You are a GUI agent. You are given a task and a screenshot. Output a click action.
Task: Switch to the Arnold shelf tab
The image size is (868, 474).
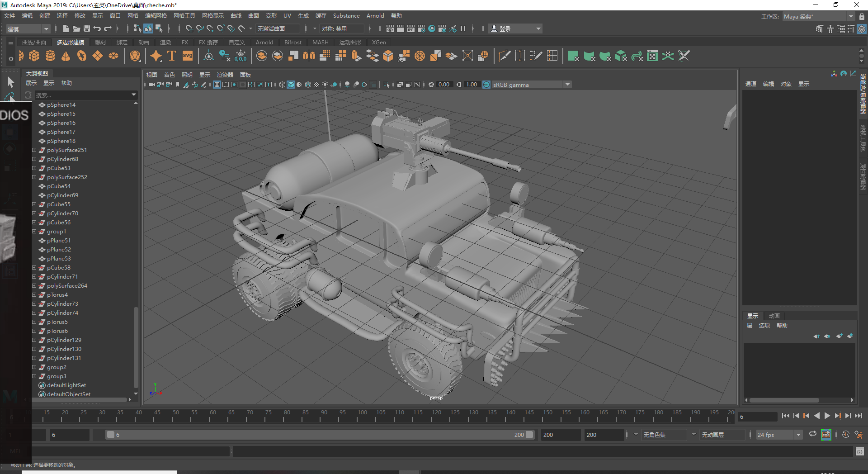(x=264, y=43)
